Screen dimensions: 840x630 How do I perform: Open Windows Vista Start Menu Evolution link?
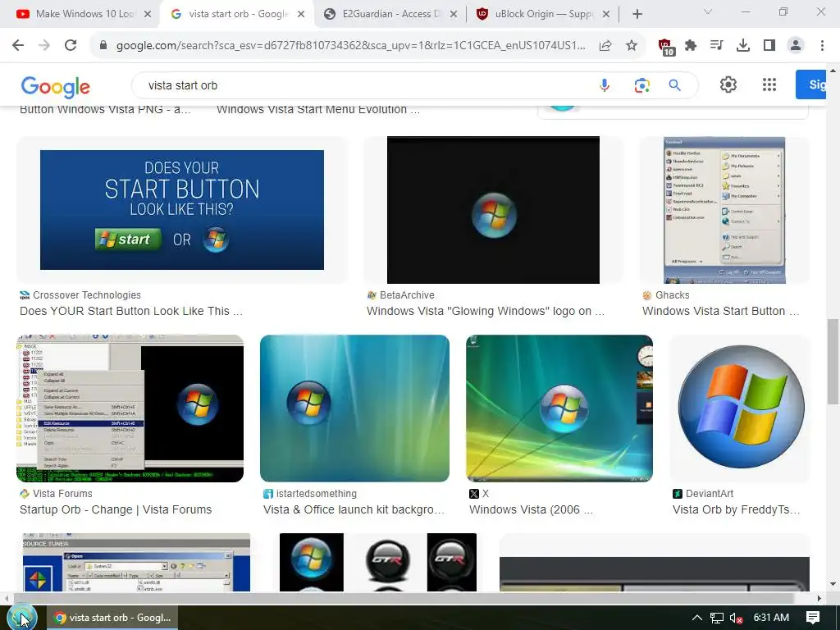(x=318, y=110)
